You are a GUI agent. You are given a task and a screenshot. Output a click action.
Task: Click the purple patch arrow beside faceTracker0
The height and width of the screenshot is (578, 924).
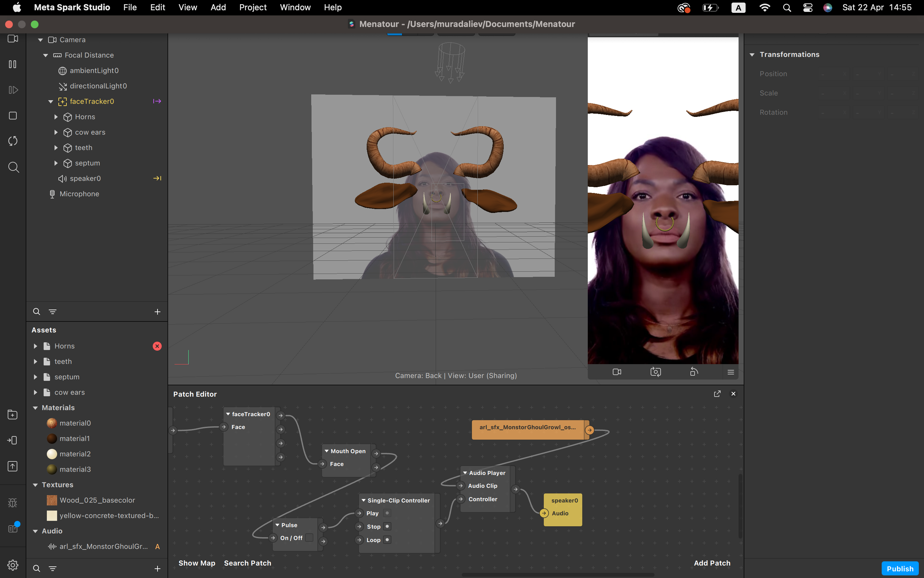tap(157, 101)
